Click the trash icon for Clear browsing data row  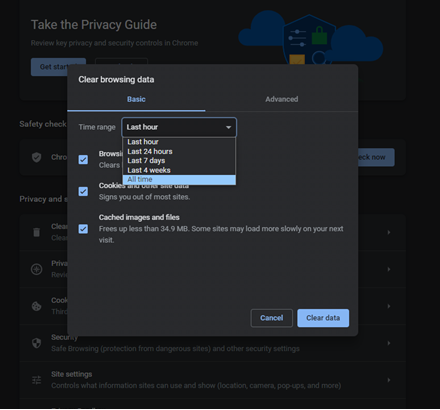point(37,232)
